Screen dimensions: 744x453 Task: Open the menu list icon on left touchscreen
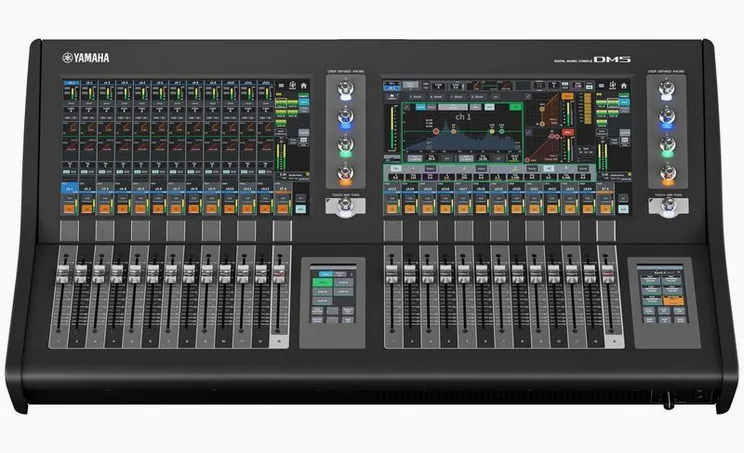pyautogui.click(x=281, y=86)
